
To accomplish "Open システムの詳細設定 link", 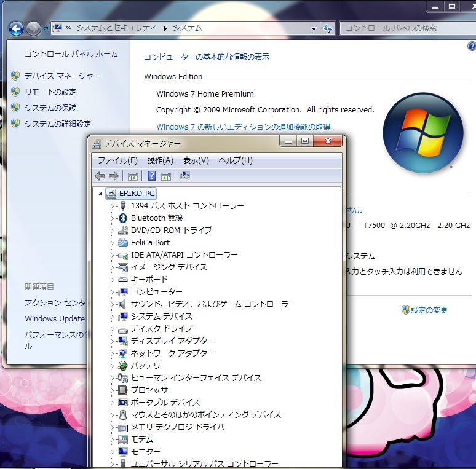I will (x=58, y=124).
